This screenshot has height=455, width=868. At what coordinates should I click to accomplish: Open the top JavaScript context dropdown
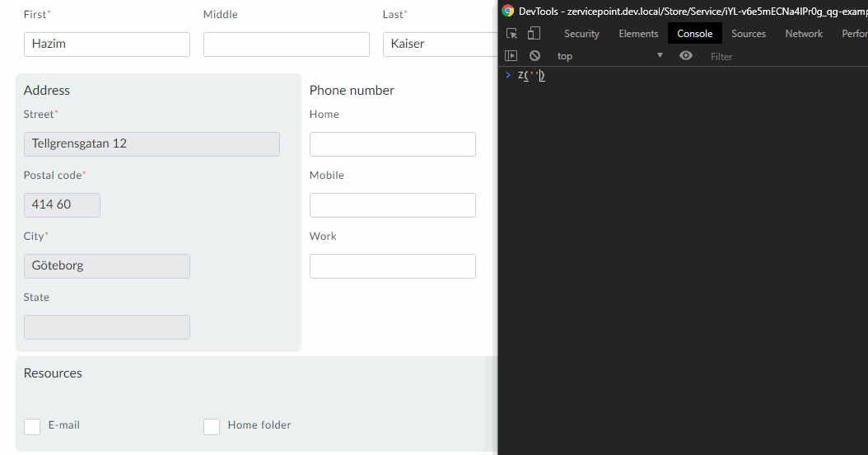point(609,56)
